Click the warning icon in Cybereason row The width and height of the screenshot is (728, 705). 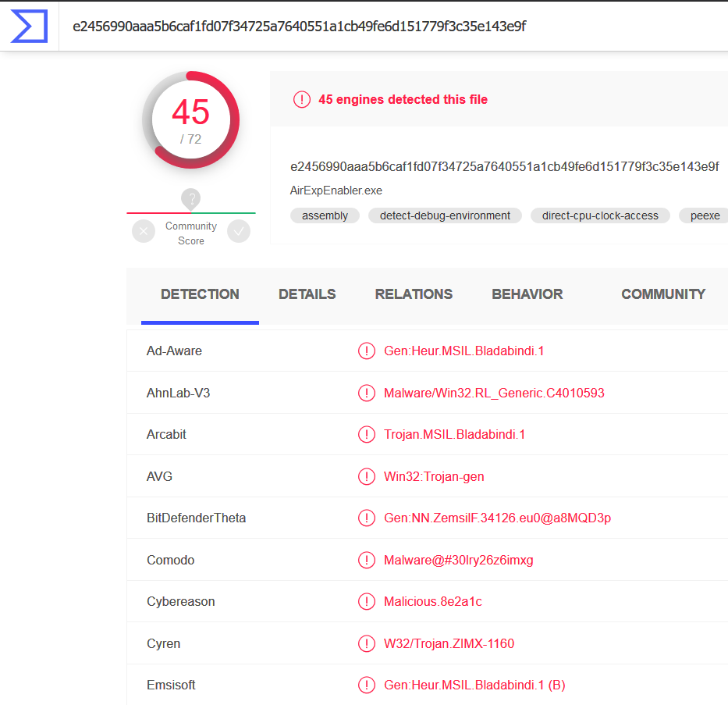pyautogui.click(x=366, y=602)
